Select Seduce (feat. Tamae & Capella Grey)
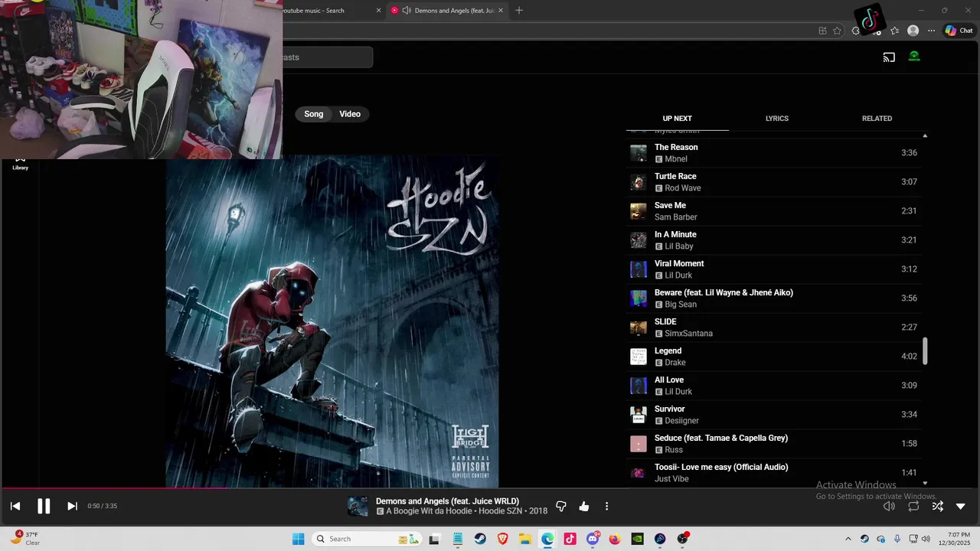The image size is (980, 551). point(776,444)
